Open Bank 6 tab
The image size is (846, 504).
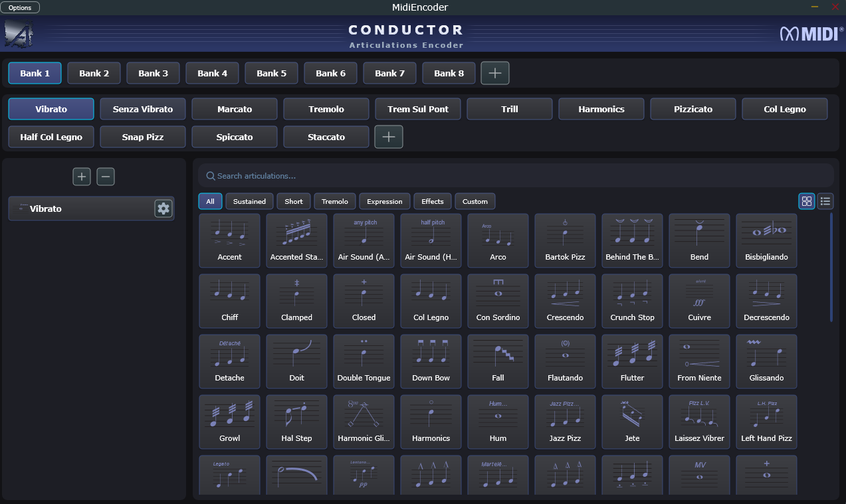coord(331,73)
